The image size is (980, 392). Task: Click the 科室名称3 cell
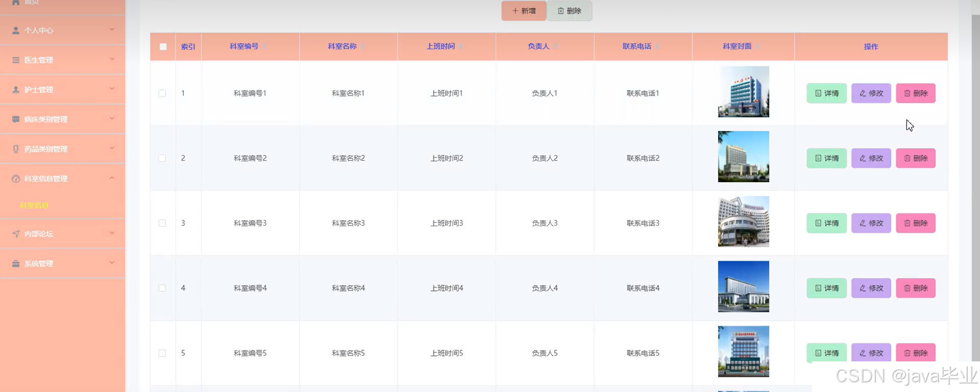[348, 223]
